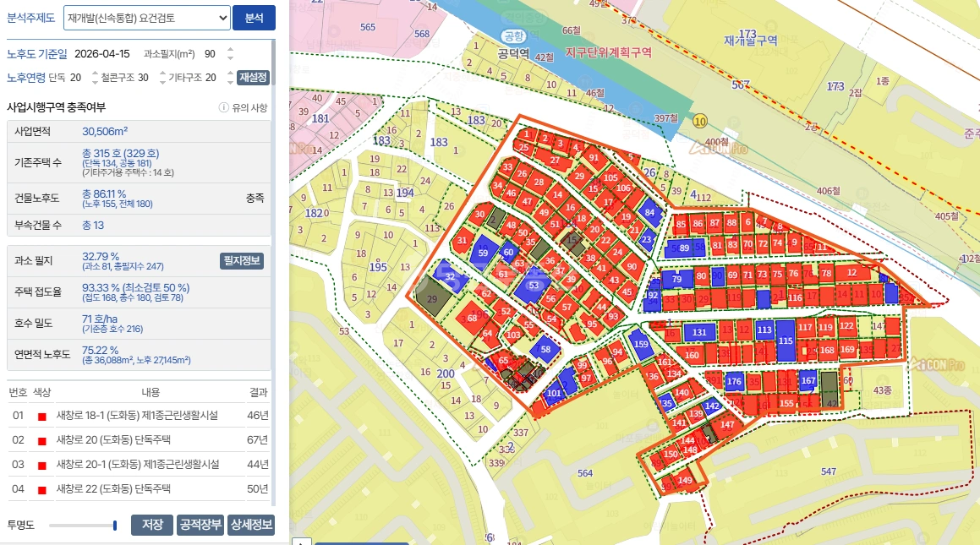Click the red color square for row 01
Screen dimensions: 980x545
42,417
